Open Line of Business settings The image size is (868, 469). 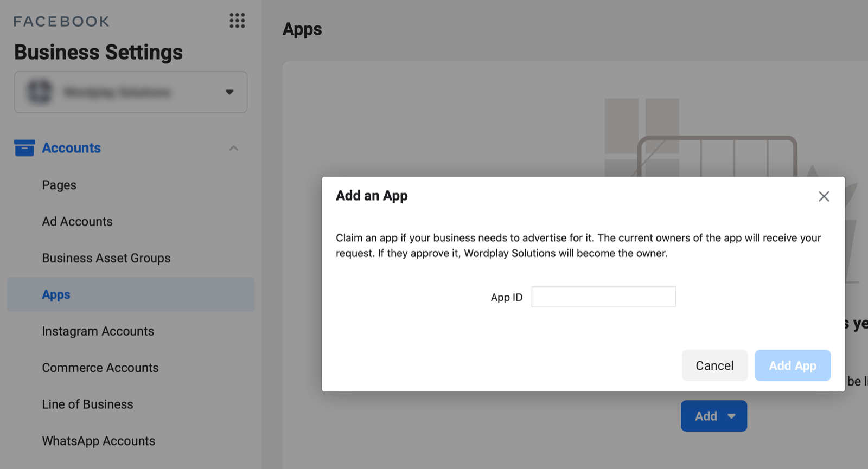click(x=87, y=404)
